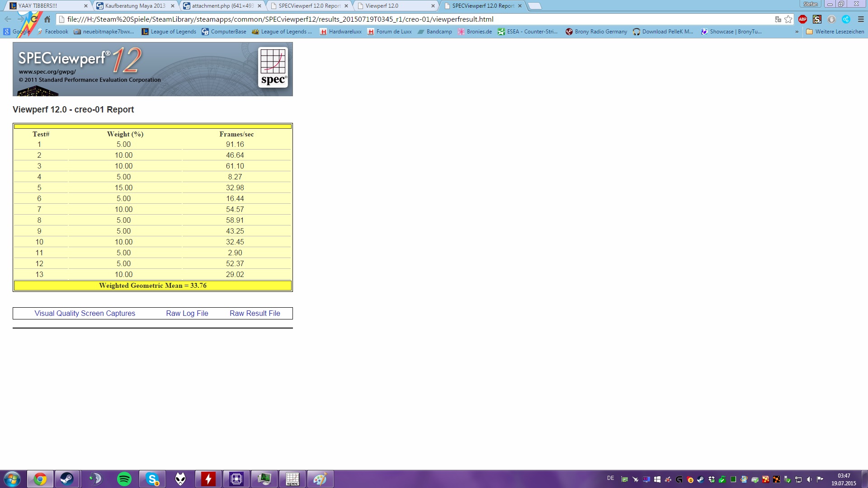Viewport: 868px width, 488px height.
Task: Click the Show Desktop strip beside the clock
Action: point(864,479)
